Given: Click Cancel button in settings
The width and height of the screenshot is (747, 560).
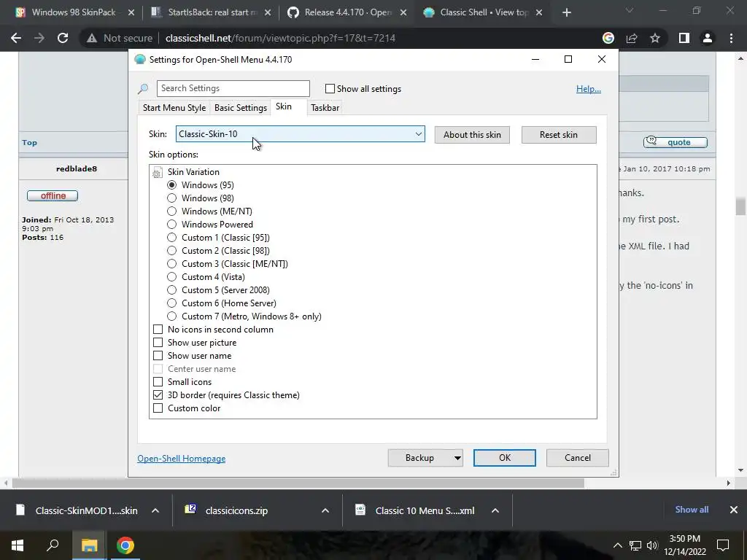Looking at the screenshot, I should (x=578, y=458).
